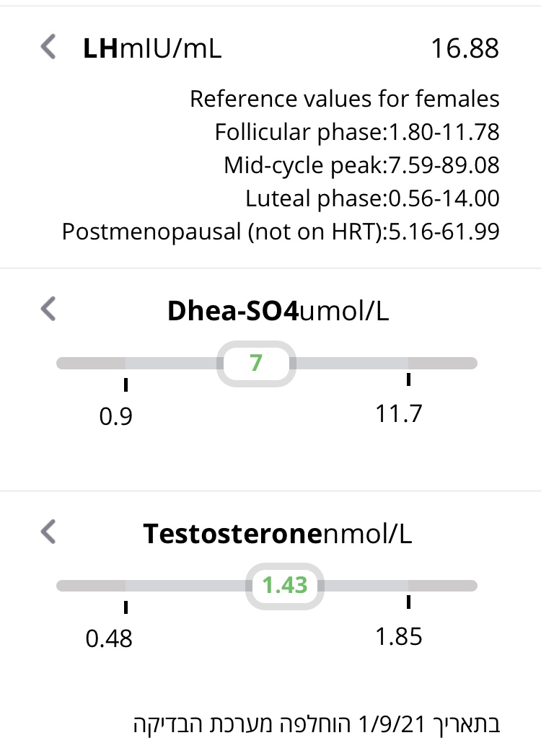This screenshot has width=541, height=756.
Task: Click the Testosterone lower limit 0.48
Action: (x=109, y=638)
